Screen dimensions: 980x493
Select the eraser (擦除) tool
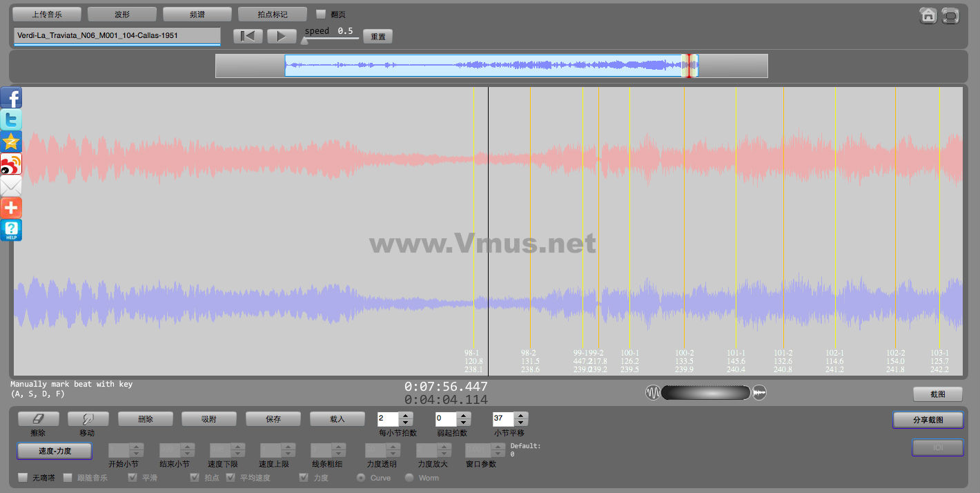pyautogui.click(x=38, y=419)
